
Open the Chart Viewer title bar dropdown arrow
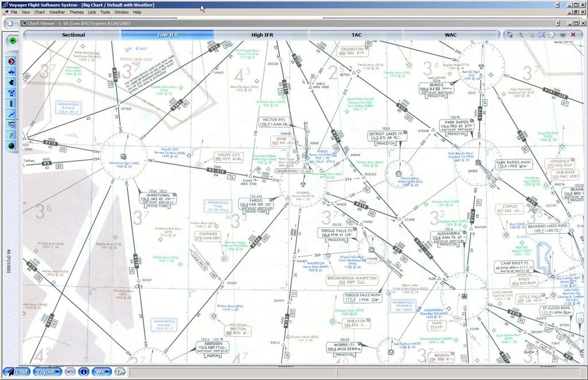click(558, 23)
